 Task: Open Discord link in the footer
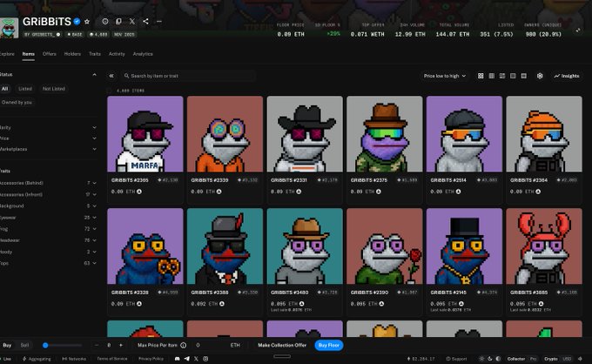[x=178, y=359]
